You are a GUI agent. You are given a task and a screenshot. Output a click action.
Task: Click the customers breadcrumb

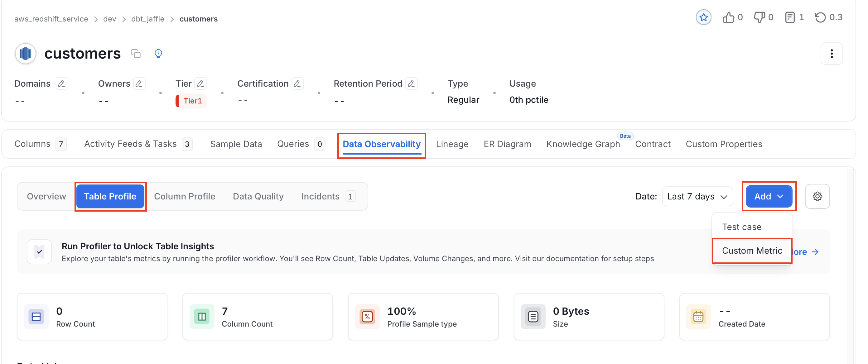point(199,19)
